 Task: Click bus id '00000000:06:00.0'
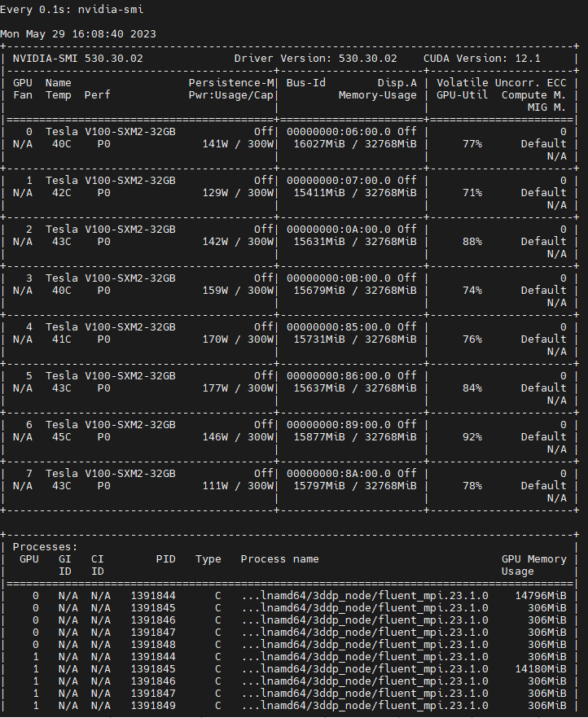(339, 132)
